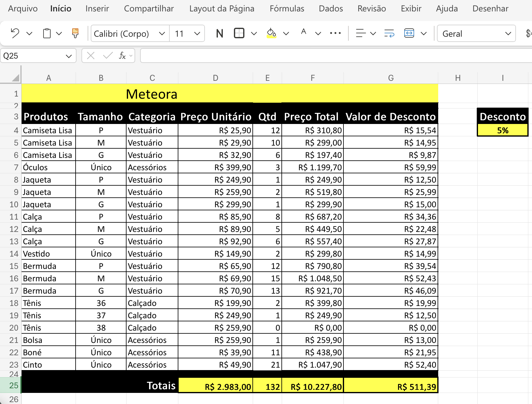Expand the Paste options dropdown arrow
The image size is (532, 404).
[x=59, y=33]
